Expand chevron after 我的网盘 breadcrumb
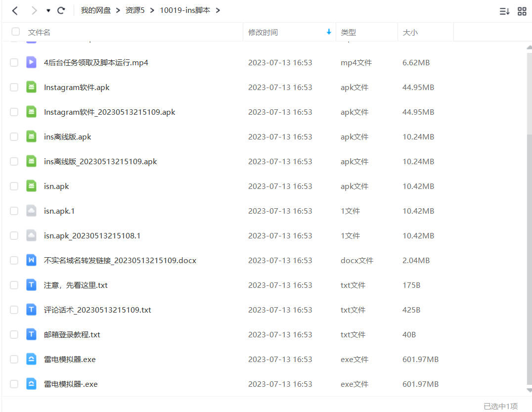 pos(118,10)
